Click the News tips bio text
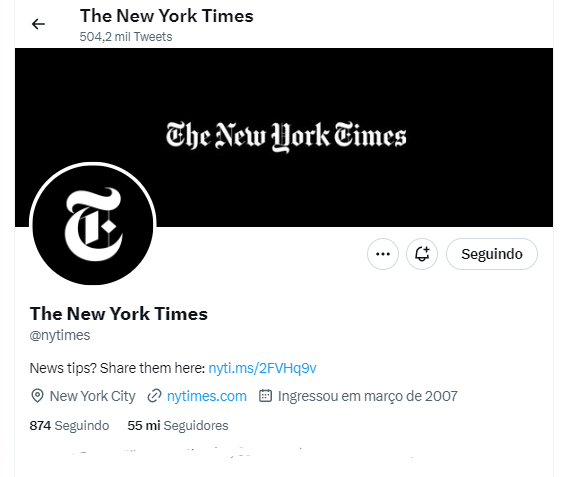 tap(117, 368)
